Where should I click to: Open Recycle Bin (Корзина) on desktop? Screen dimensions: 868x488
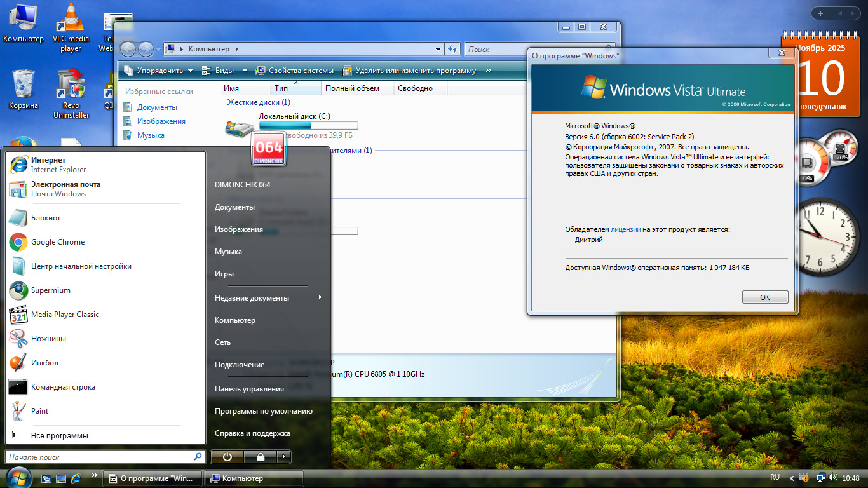24,90
